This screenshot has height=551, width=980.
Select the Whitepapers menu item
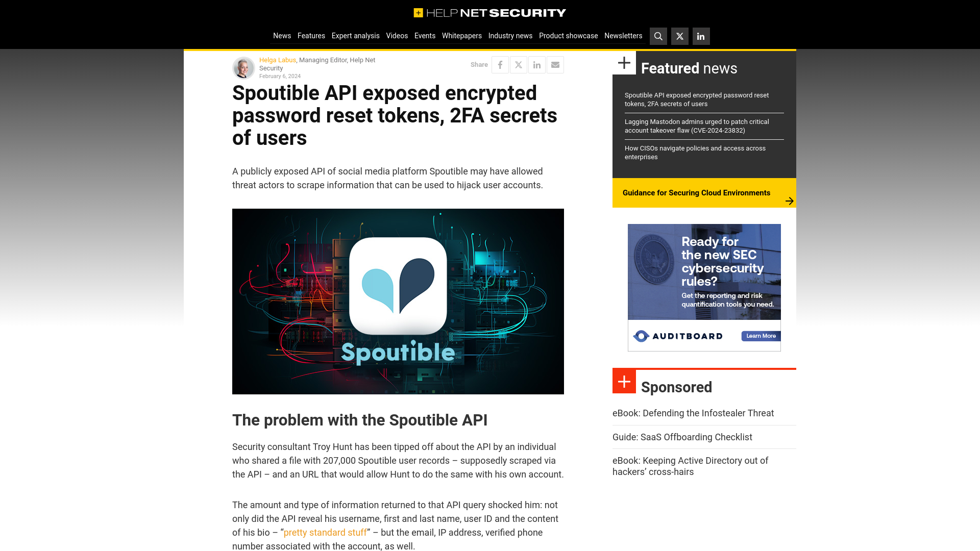461,36
